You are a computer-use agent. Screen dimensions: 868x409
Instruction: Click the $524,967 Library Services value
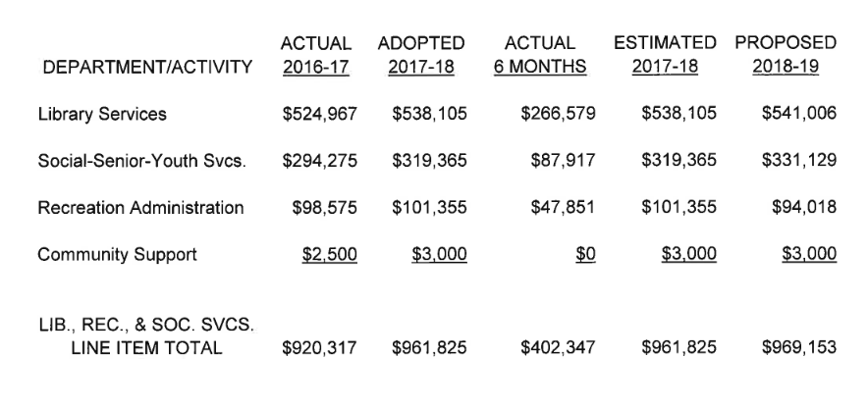(x=319, y=114)
